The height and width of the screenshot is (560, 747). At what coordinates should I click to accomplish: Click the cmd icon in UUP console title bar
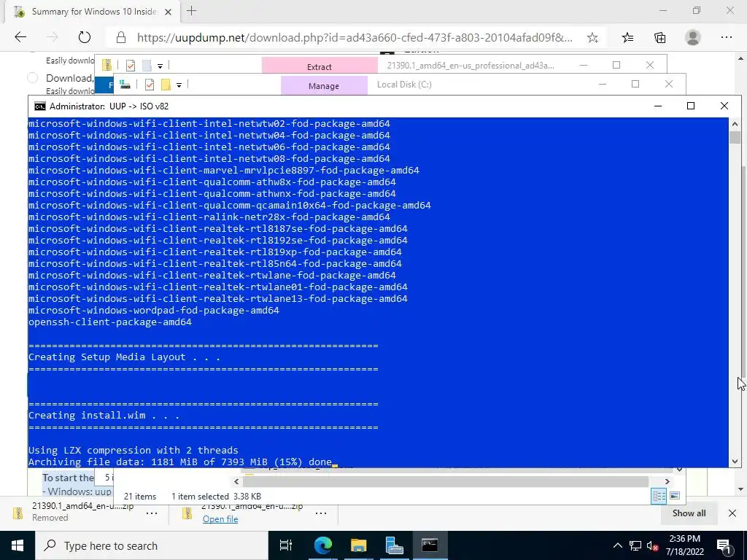40,106
